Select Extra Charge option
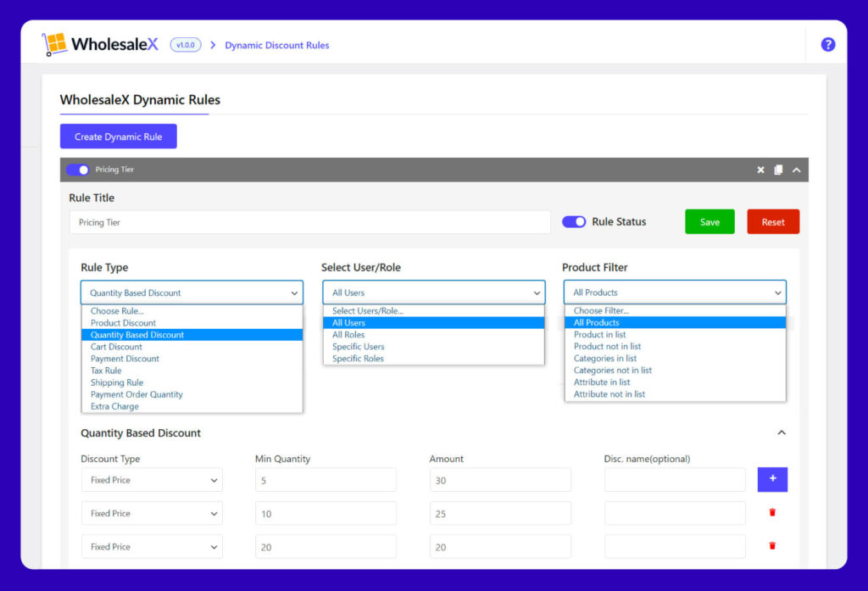The image size is (868, 591). (x=192, y=406)
